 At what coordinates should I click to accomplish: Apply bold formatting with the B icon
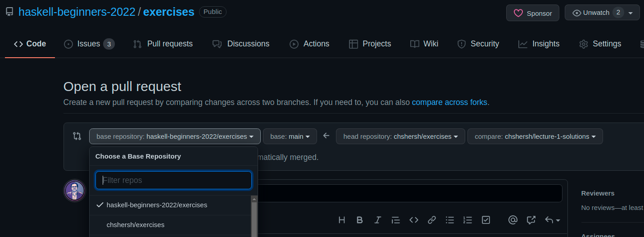click(359, 220)
